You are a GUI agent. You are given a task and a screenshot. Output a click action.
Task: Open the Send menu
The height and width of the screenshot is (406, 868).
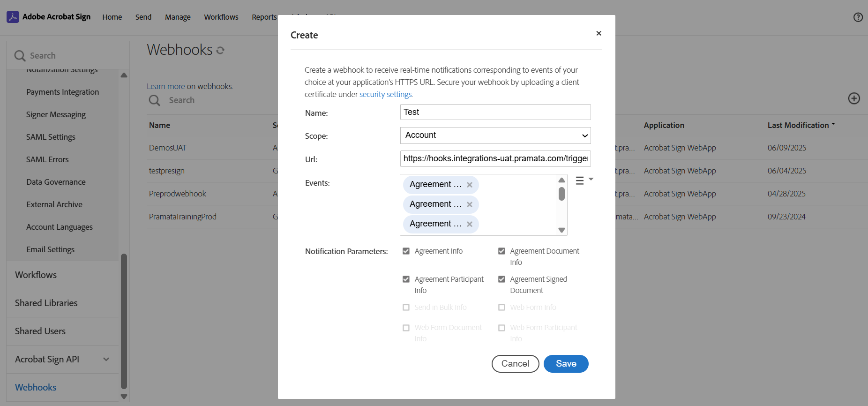tap(143, 17)
